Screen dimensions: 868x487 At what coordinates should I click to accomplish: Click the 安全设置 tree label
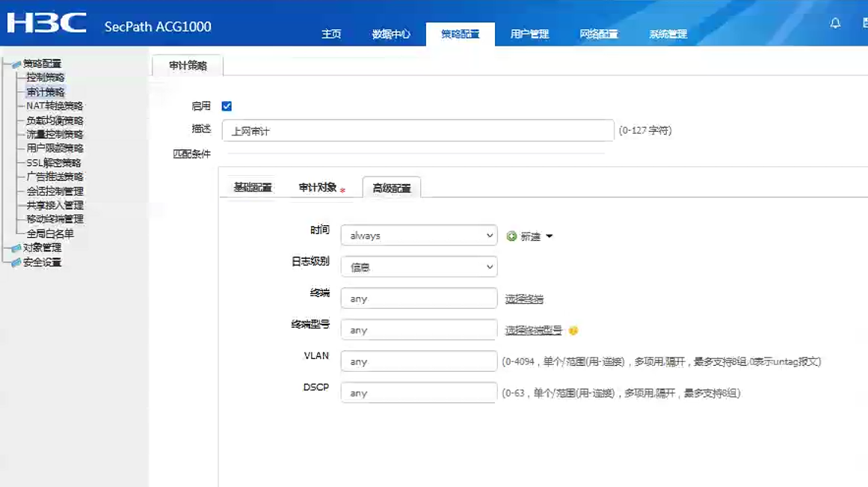[x=42, y=262]
